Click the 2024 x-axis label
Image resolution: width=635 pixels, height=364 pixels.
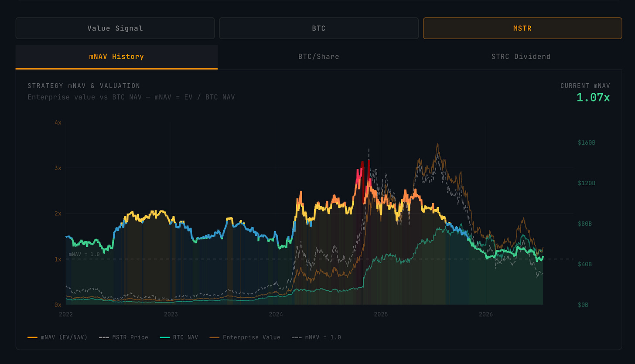click(276, 314)
